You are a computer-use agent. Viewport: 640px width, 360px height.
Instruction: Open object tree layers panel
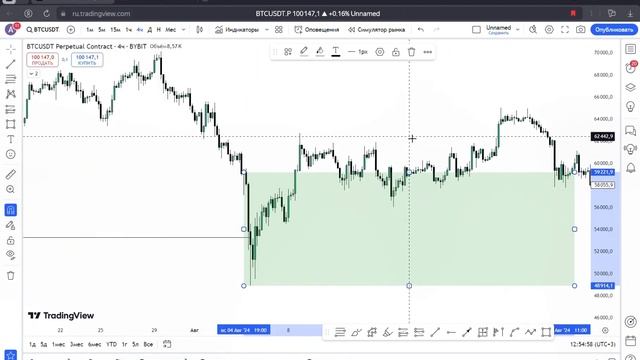(631, 87)
